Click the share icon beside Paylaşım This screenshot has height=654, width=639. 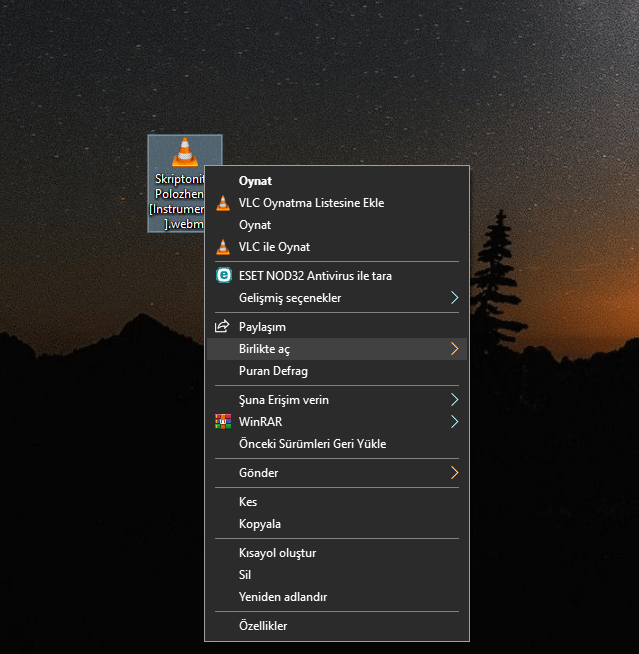(222, 327)
